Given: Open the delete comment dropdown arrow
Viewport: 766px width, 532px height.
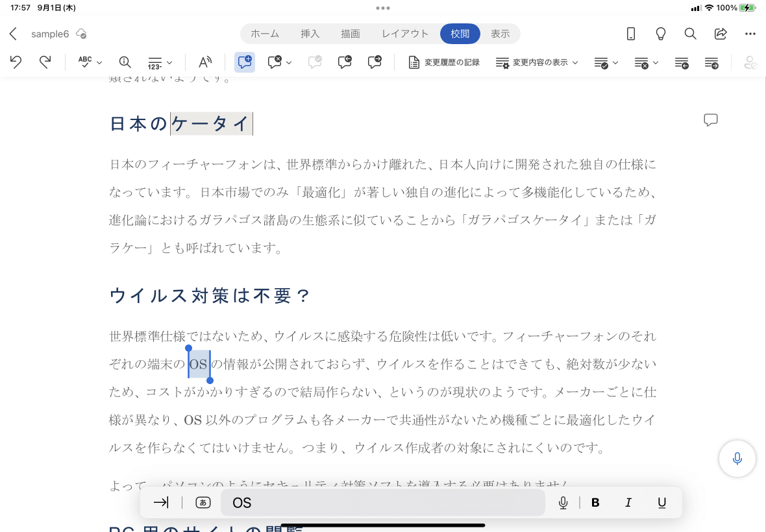Looking at the screenshot, I should coord(290,62).
